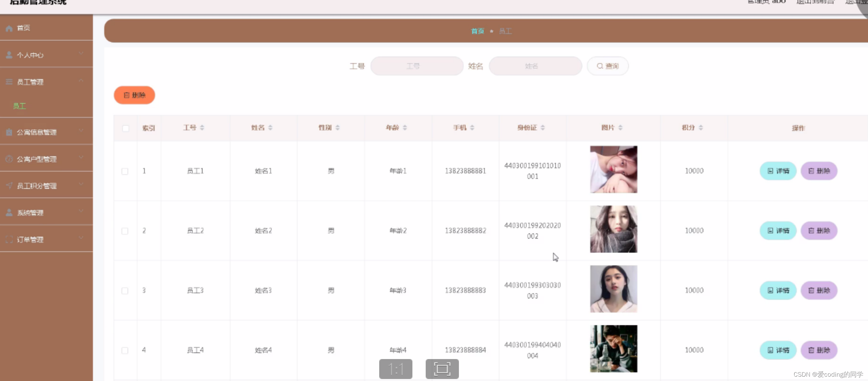The height and width of the screenshot is (381, 868).
Task: Open the photo thumbnail for 员工3
Action: (x=614, y=289)
